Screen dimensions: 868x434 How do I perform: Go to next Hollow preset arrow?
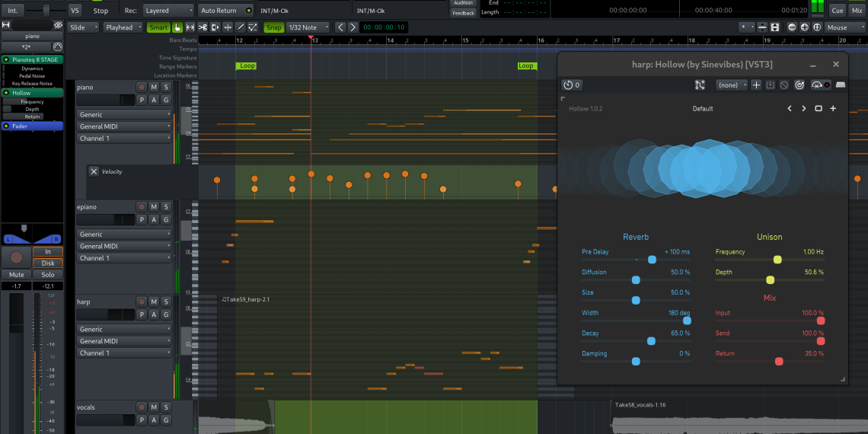click(x=803, y=109)
